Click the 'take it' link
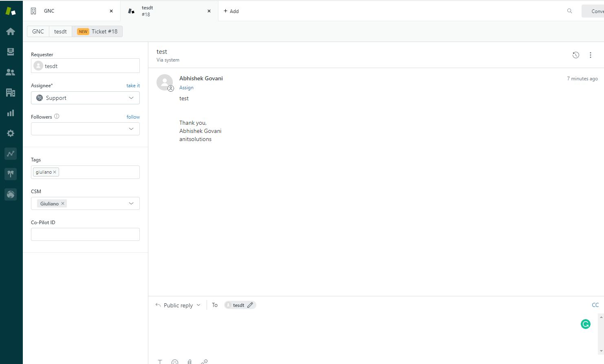 tap(133, 86)
